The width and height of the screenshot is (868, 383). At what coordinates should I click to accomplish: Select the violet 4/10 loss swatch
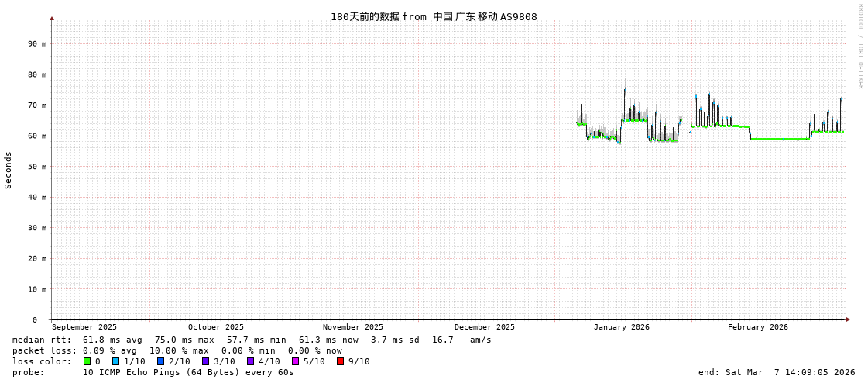click(250, 361)
